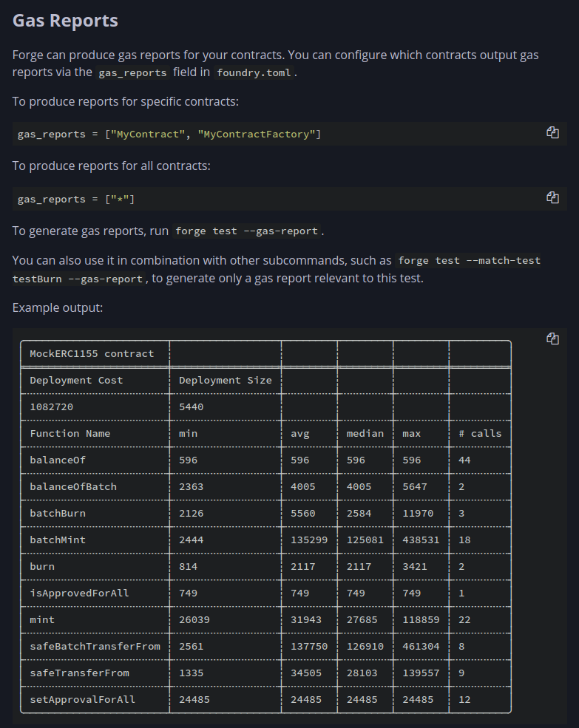Click balanceOfBatch max value 5647
Screen dimensions: 579x728
point(415,486)
